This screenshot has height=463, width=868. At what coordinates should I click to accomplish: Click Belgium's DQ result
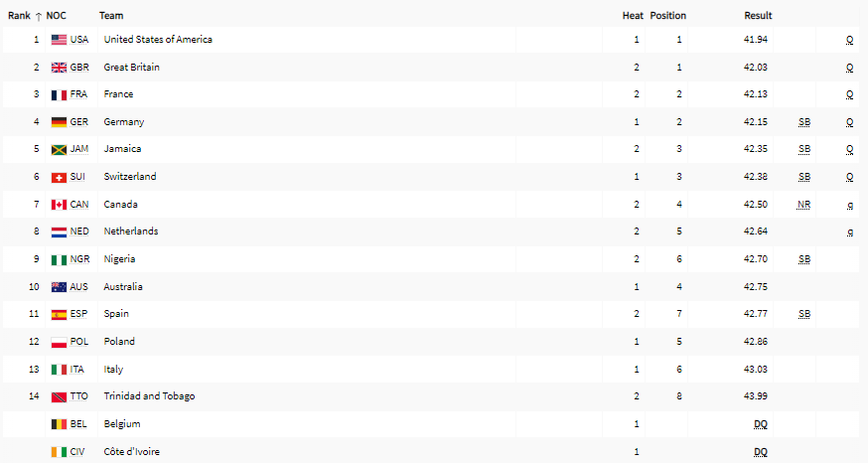click(x=760, y=424)
